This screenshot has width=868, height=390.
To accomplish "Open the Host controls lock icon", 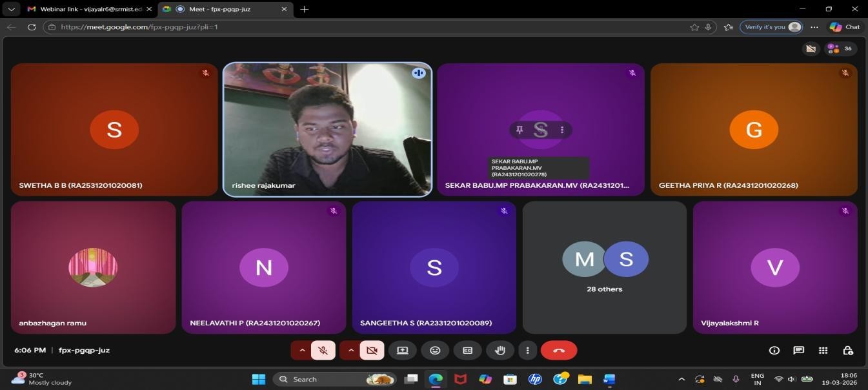I will (848, 350).
